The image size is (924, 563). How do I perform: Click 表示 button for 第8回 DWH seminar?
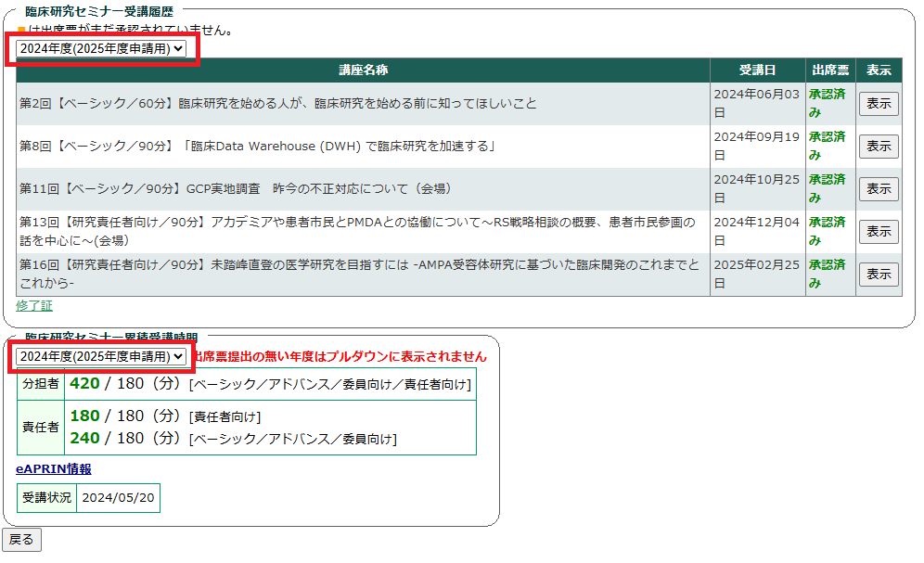pyautogui.click(x=878, y=147)
